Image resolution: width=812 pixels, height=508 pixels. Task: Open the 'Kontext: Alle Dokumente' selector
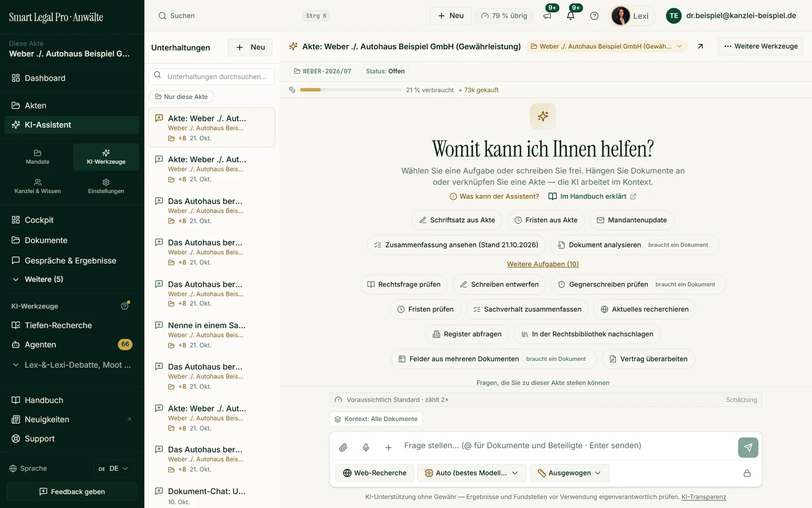tap(376, 419)
